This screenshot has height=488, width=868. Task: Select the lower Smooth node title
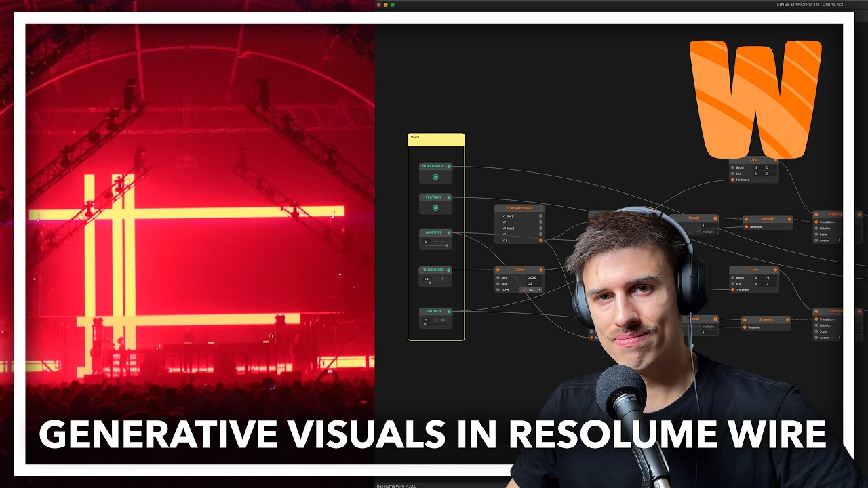766,319
